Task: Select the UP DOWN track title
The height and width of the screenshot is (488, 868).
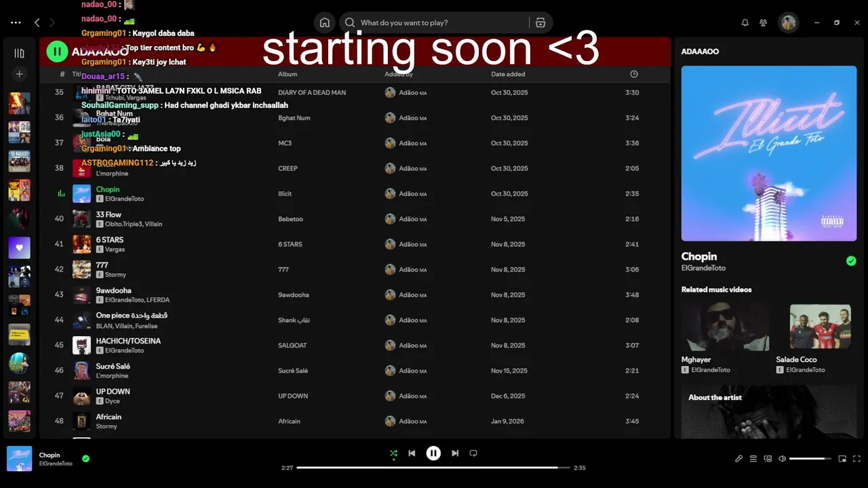Action: pyautogui.click(x=113, y=391)
